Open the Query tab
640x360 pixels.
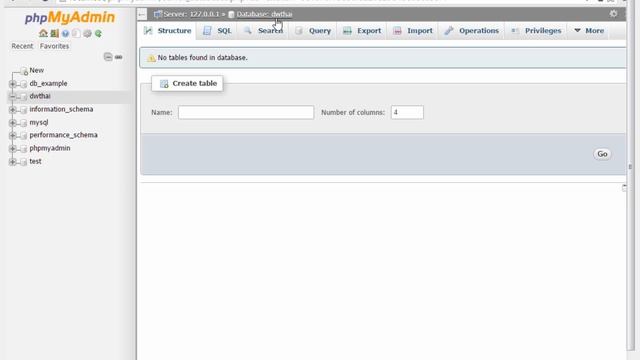313,31
